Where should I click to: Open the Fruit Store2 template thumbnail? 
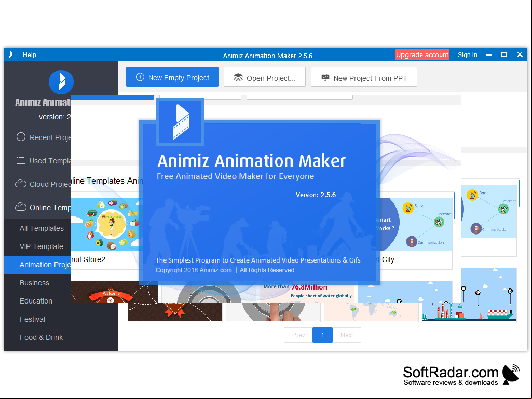pyautogui.click(x=105, y=225)
